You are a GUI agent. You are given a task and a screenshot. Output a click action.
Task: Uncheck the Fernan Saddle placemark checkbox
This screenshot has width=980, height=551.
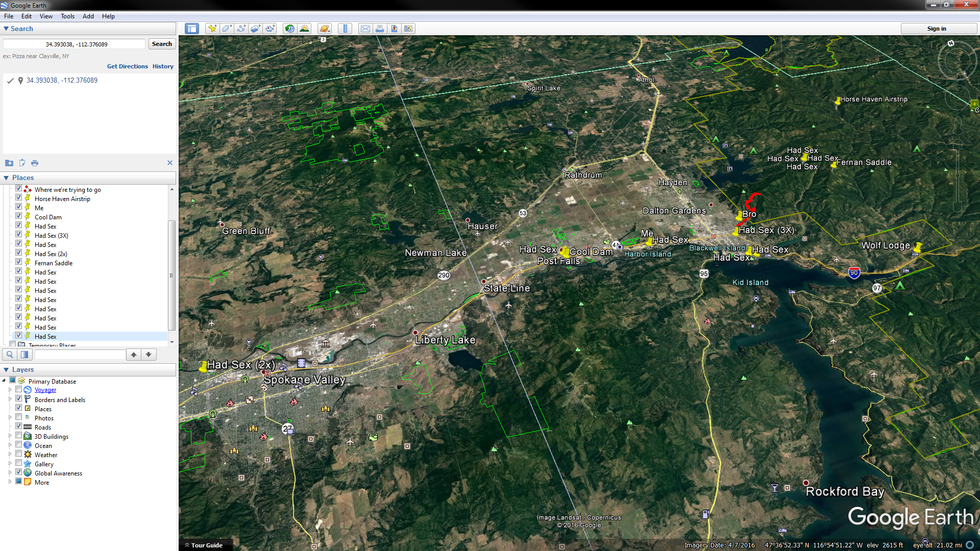pyautogui.click(x=18, y=262)
